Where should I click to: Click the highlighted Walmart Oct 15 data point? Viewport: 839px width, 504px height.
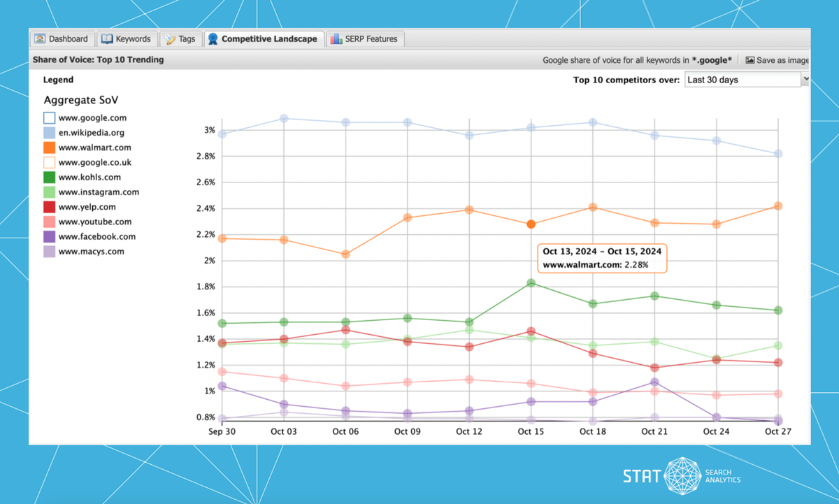[x=531, y=224]
